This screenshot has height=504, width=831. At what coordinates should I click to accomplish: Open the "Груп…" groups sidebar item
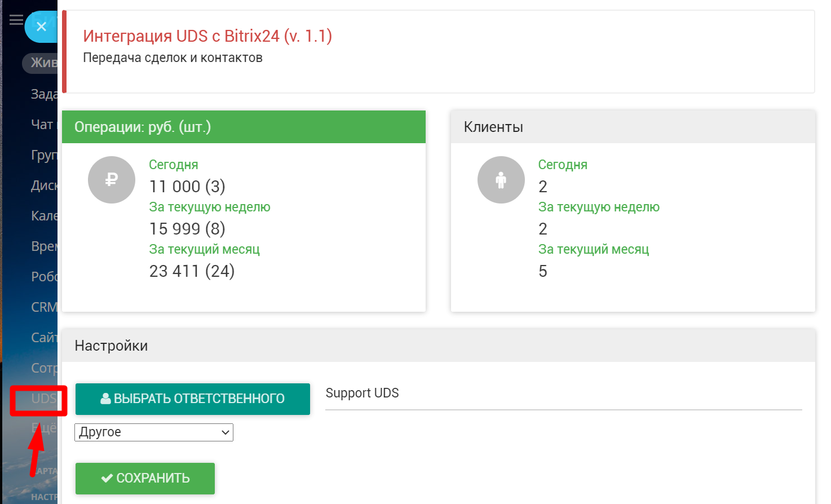43,155
